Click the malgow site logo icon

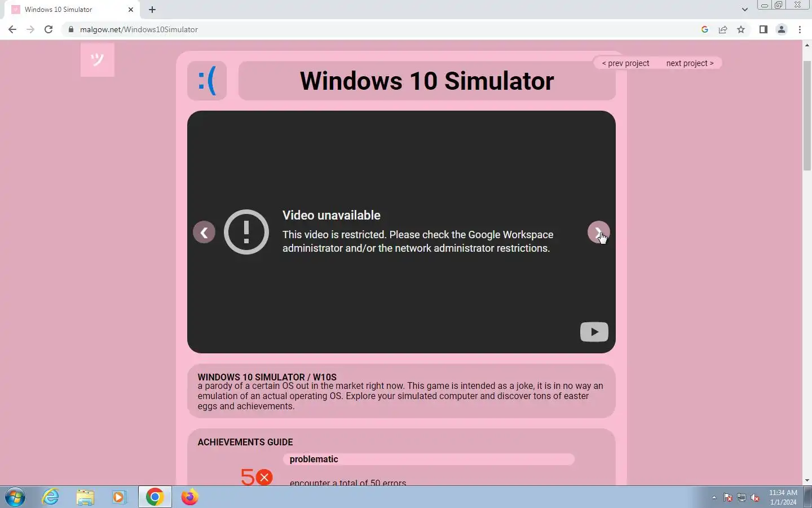tap(98, 60)
